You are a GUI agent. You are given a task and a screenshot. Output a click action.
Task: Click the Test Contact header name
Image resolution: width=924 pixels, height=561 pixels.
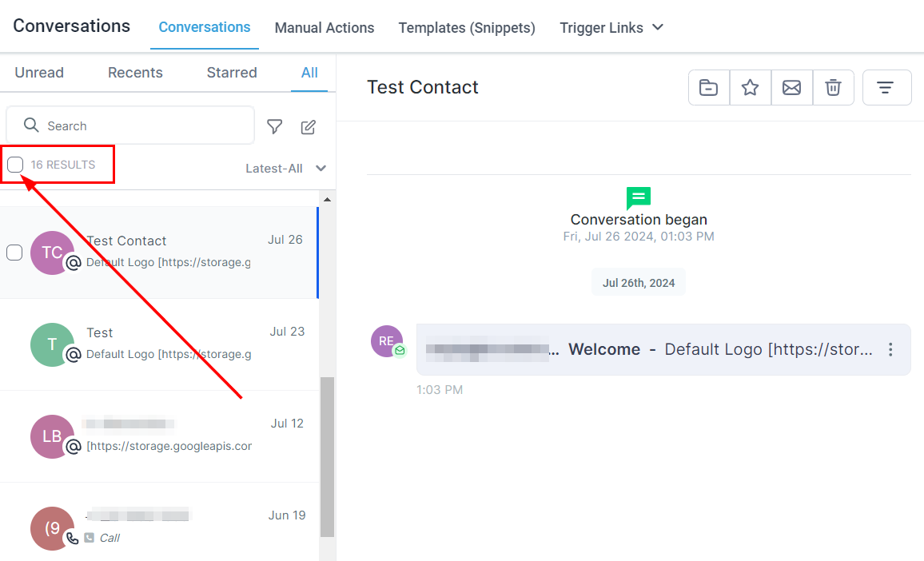tap(423, 87)
